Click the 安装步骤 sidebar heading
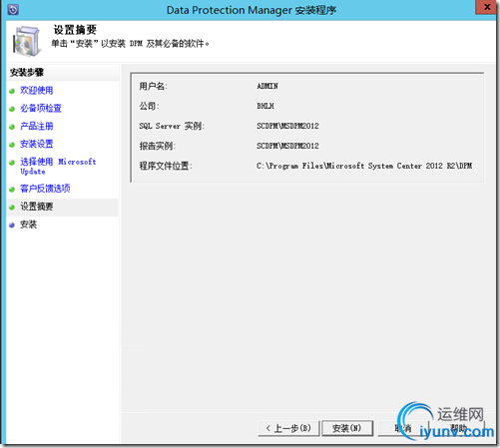500x448 pixels. point(27,72)
